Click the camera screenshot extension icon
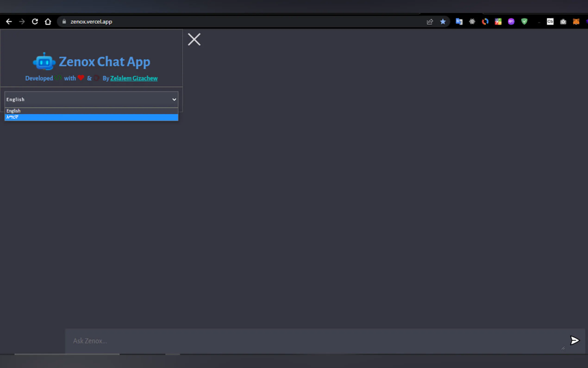The width and height of the screenshot is (588, 368). point(563,22)
